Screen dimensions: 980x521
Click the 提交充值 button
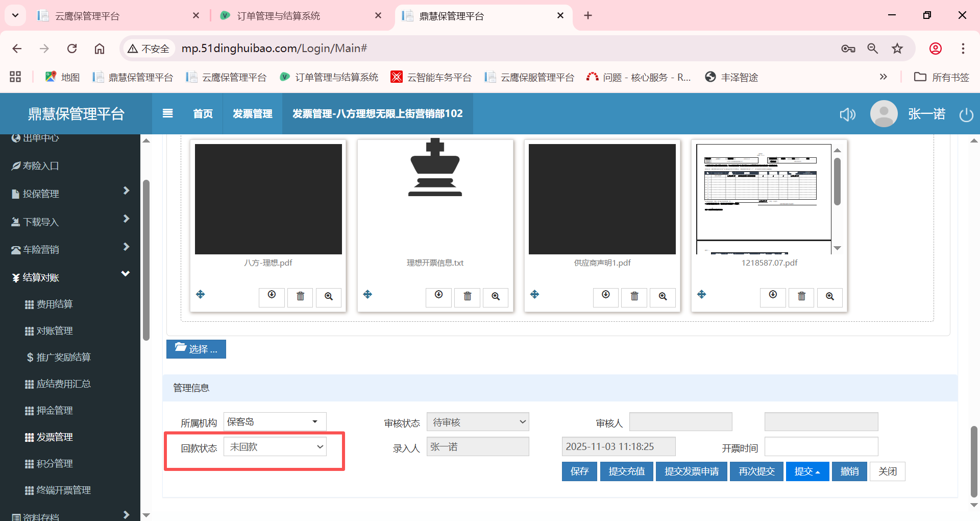coord(627,471)
